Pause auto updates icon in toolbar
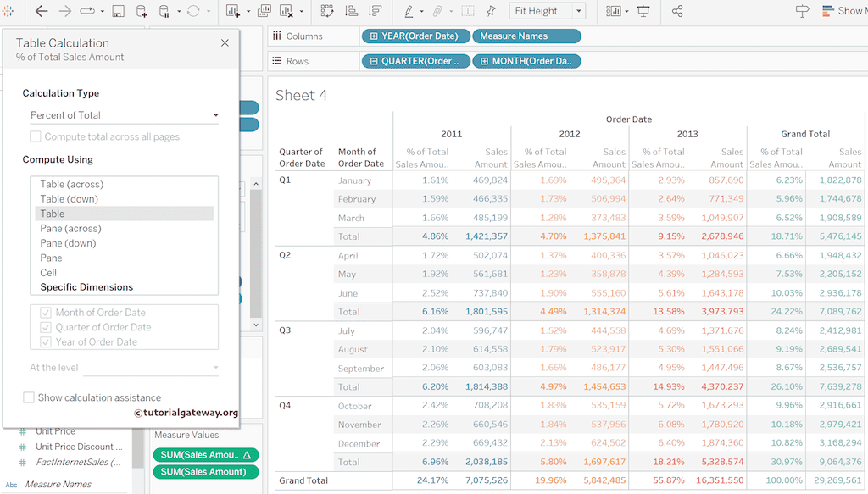This screenshot has width=868, height=494. click(164, 11)
